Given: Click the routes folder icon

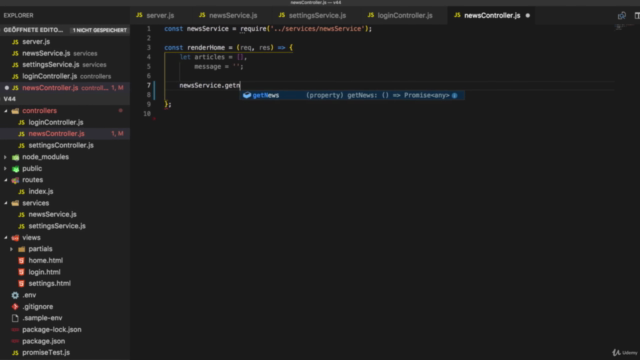Looking at the screenshot, I should tap(15, 180).
